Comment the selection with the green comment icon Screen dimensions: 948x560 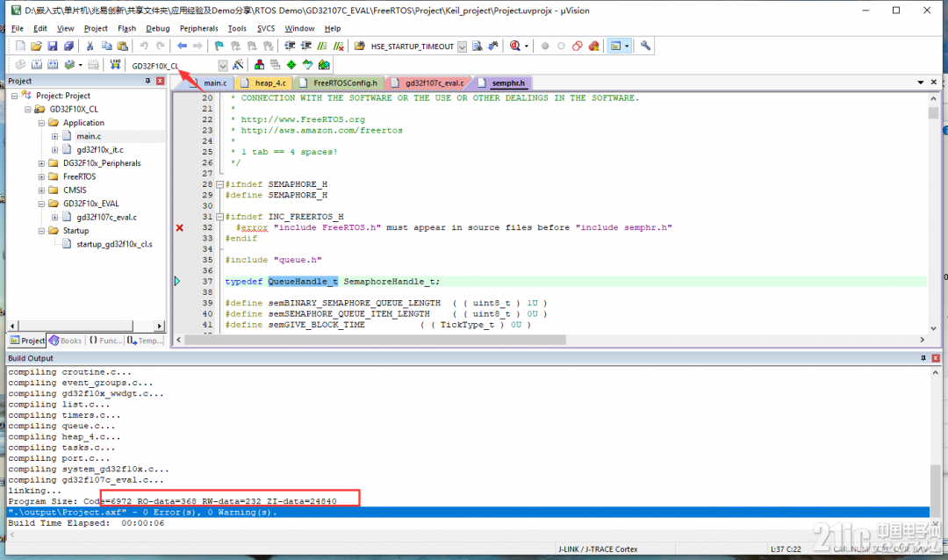click(322, 46)
